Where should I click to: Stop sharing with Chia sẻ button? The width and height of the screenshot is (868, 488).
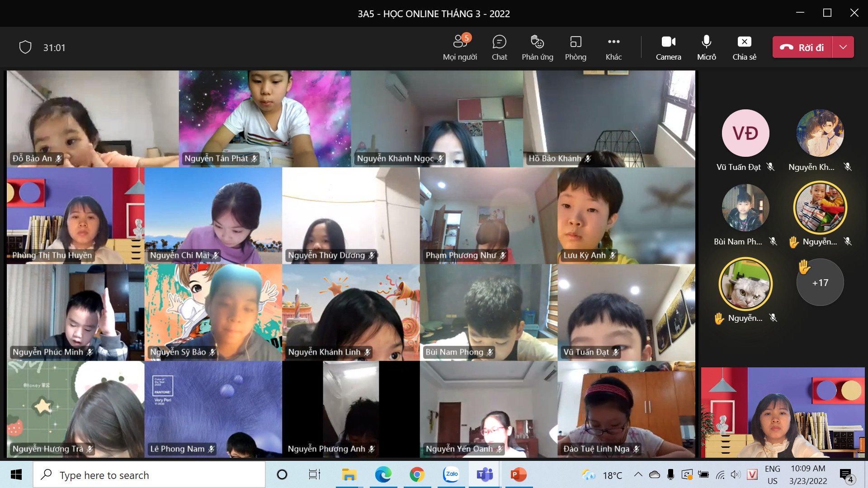744,47
